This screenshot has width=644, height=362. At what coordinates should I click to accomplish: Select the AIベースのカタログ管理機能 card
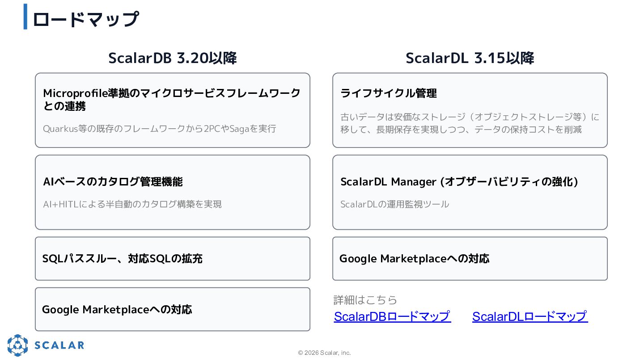click(173, 192)
